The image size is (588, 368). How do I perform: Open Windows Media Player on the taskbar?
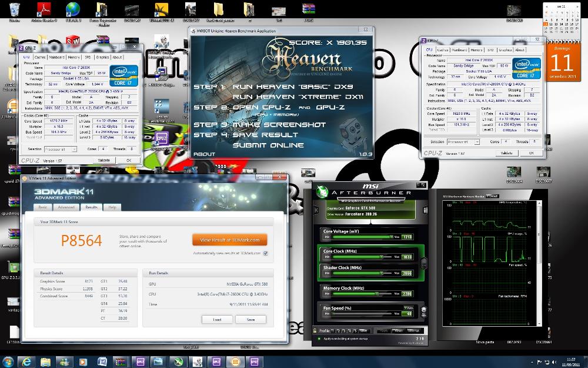(83, 362)
